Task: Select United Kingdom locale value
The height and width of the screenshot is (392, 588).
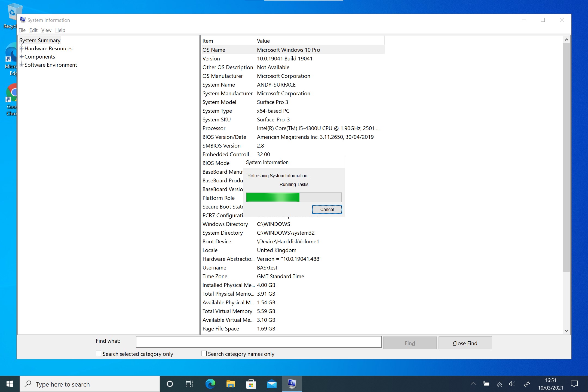Action: (x=277, y=250)
